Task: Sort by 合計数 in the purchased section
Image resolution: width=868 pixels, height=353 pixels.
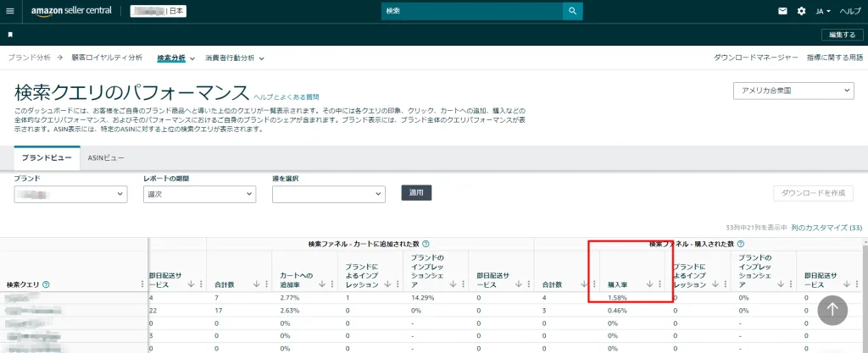Action: 585,284
